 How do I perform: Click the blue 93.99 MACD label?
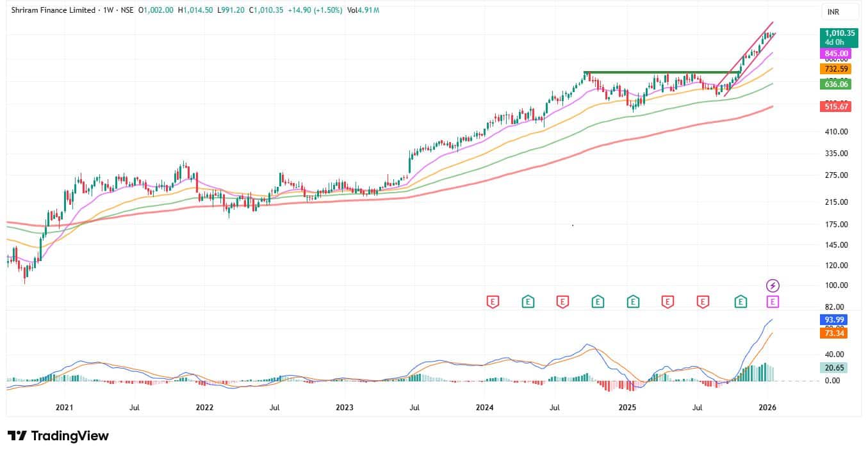pyautogui.click(x=834, y=320)
